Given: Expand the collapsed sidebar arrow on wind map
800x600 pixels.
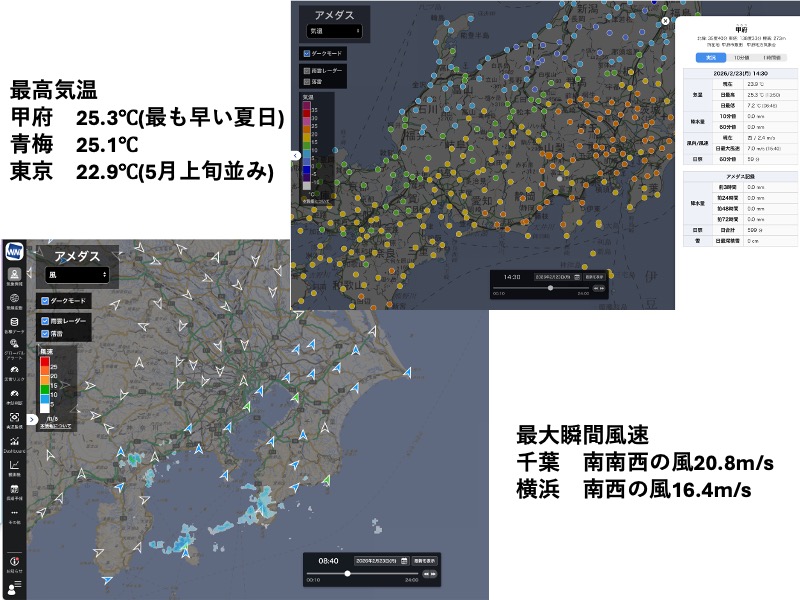Looking at the screenshot, I should 32,420.
